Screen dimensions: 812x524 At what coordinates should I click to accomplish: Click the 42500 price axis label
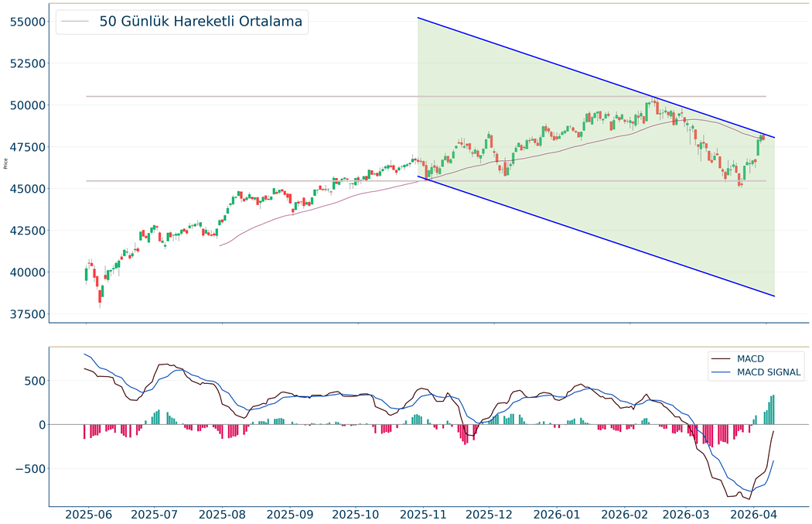(26, 231)
